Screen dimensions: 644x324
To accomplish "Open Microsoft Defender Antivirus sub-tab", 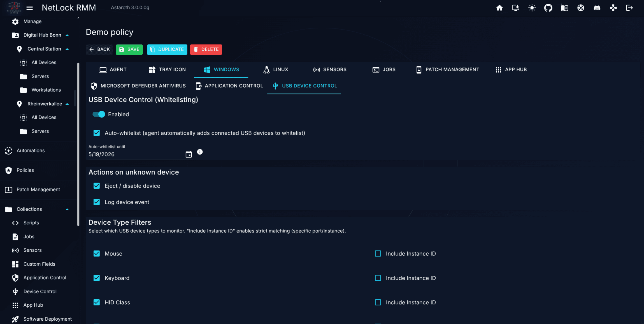I will click(x=138, y=86).
